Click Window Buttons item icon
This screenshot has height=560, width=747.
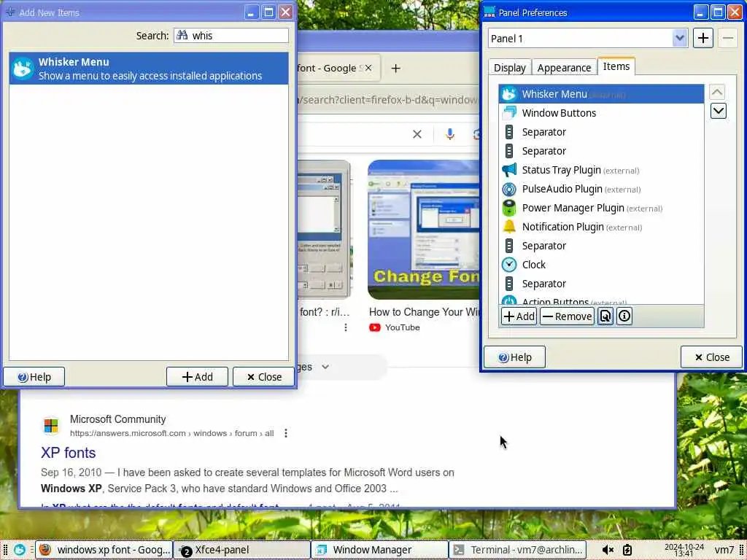(x=508, y=113)
